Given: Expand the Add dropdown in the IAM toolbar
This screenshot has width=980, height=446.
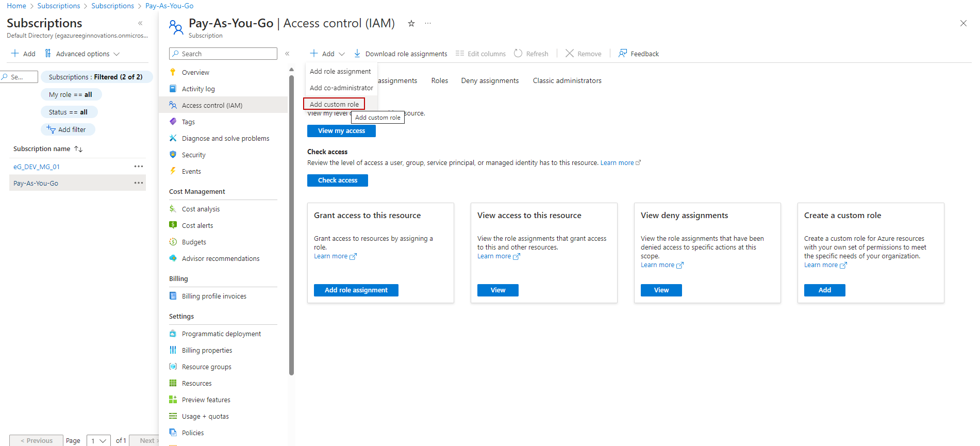Looking at the screenshot, I should click(x=327, y=54).
